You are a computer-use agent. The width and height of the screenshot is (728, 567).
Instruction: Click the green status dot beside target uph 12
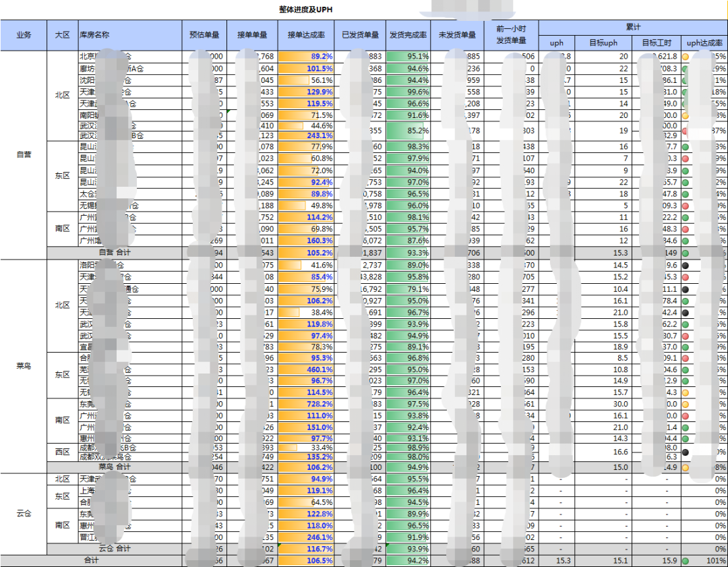[x=686, y=241]
